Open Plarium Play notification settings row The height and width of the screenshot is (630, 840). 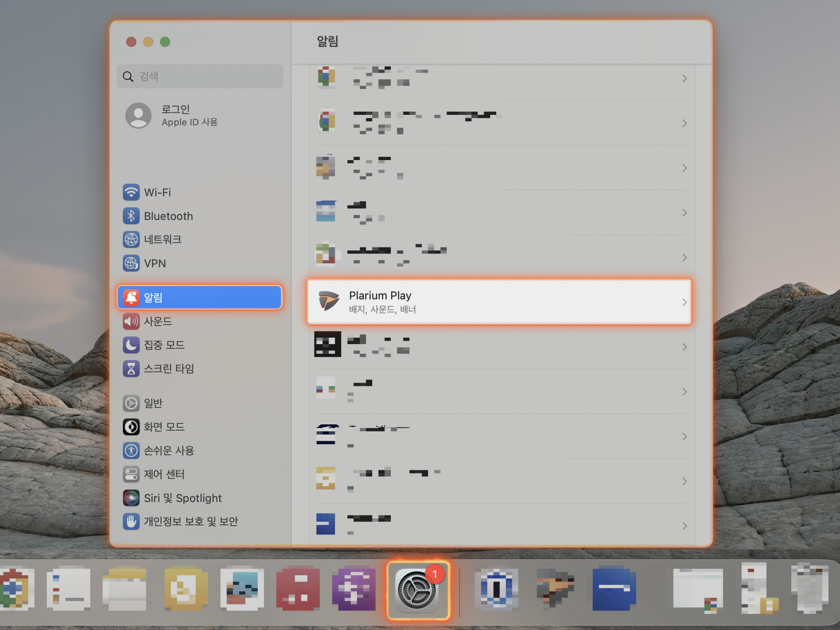tap(499, 302)
